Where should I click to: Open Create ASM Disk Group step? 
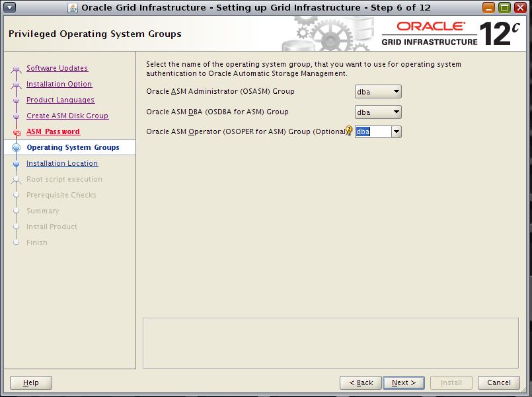click(67, 116)
